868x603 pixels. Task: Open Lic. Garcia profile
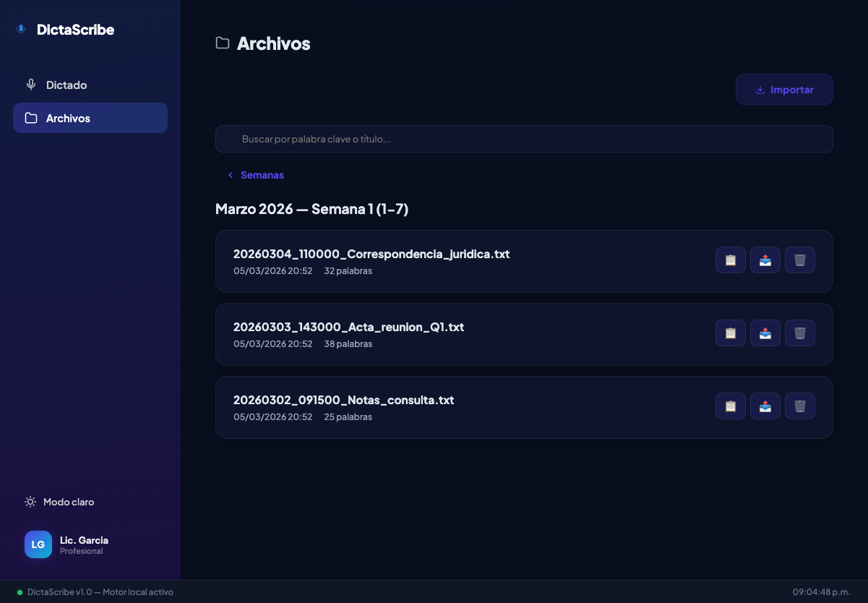(84, 544)
